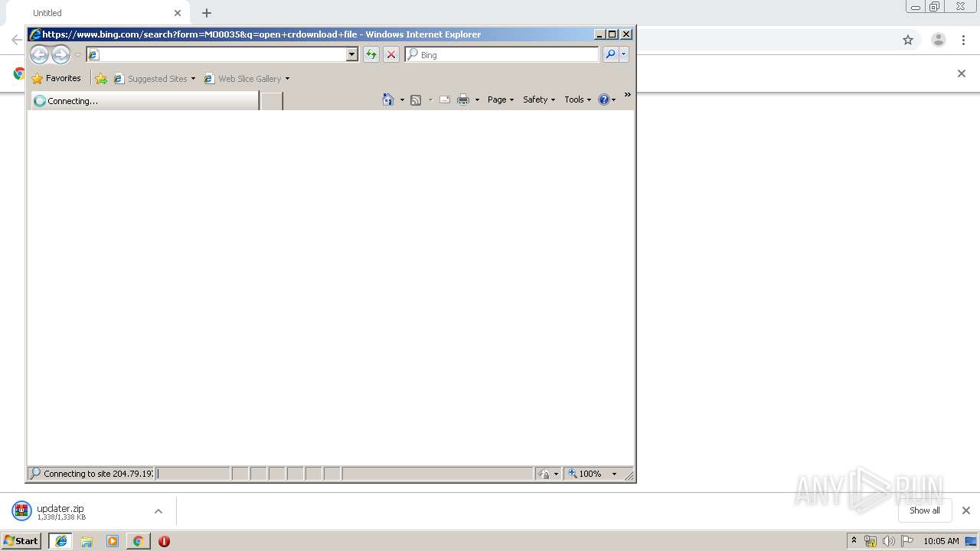Click Add to Favorites Bar icon

point(101,78)
